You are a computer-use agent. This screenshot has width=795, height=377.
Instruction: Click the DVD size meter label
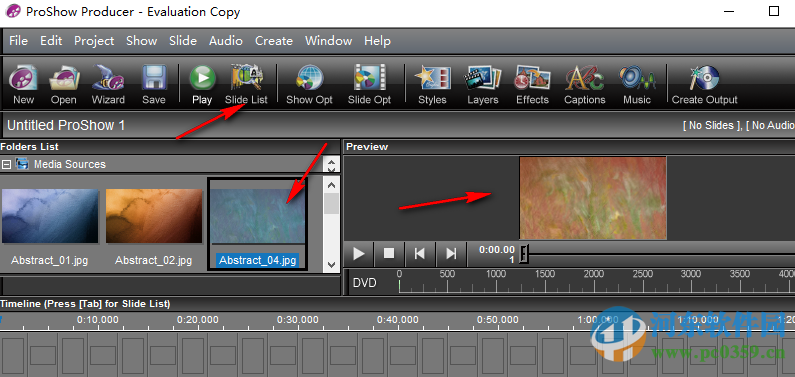coord(365,283)
